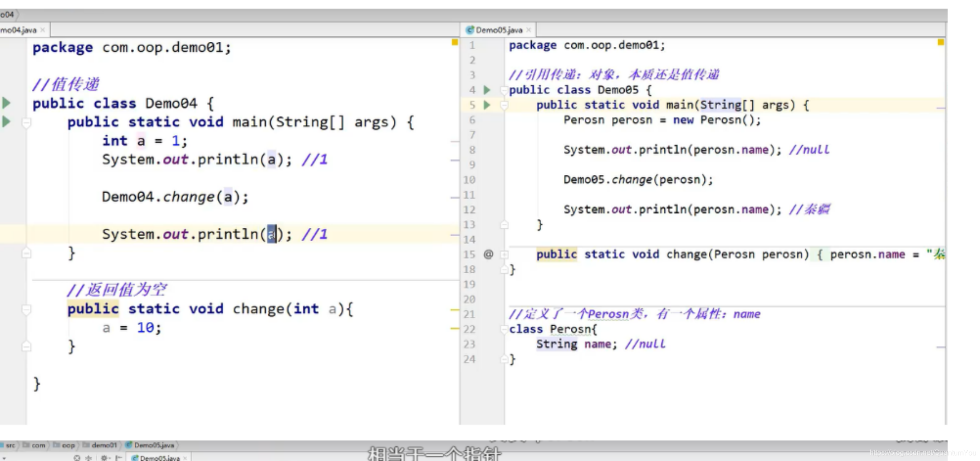Click 'Demo04.change(a);' call
The image size is (980, 461).
(x=175, y=197)
